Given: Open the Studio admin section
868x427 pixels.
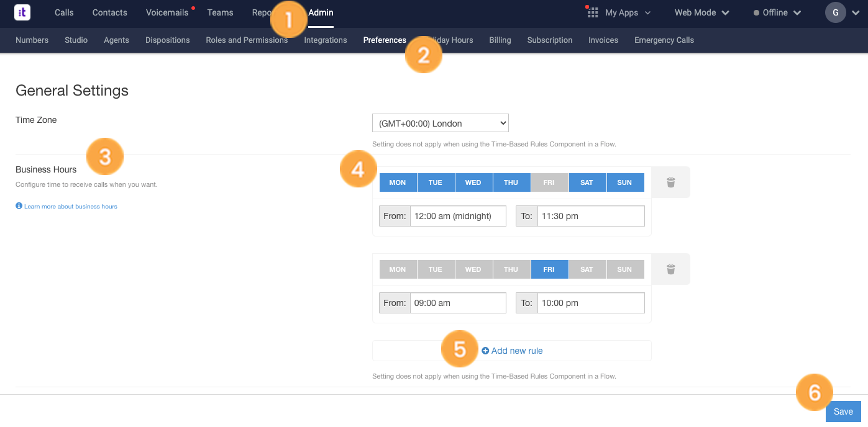Looking at the screenshot, I should point(76,40).
